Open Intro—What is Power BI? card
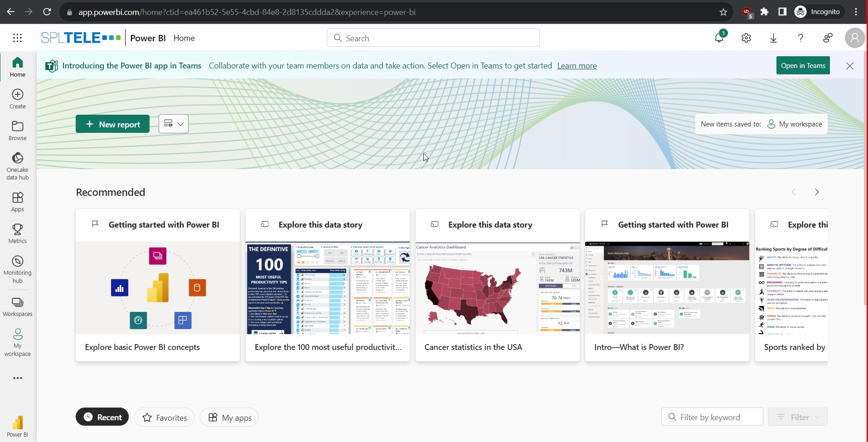 tap(667, 285)
